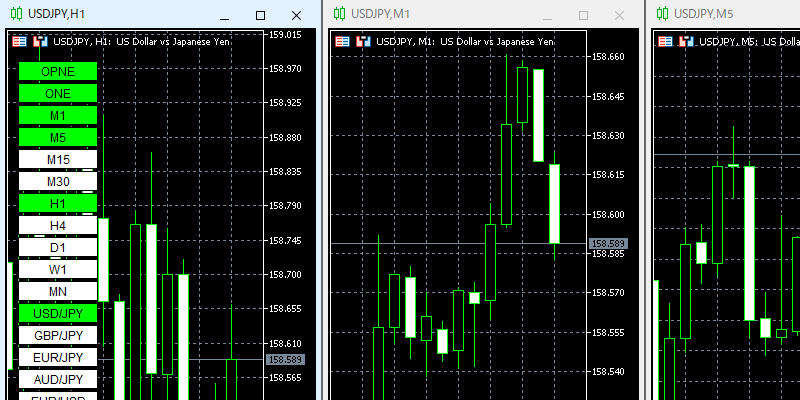Click the 158.589 price label in M1 chart
The image size is (800, 400).
pos(608,243)
